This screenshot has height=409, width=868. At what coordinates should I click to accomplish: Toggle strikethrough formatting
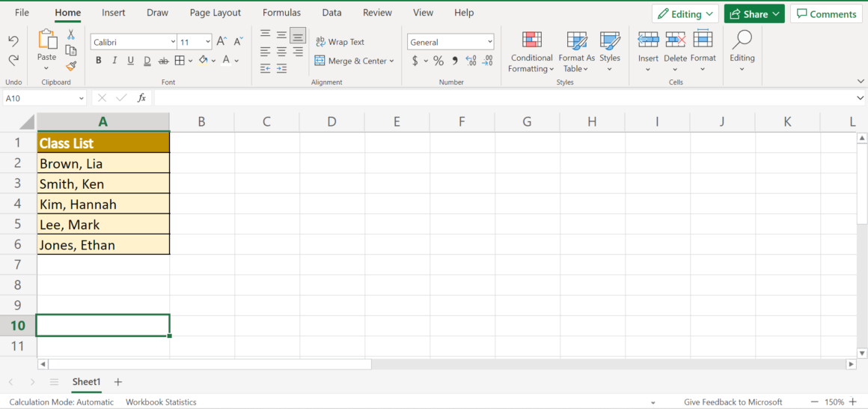click(x=163, y=61)
